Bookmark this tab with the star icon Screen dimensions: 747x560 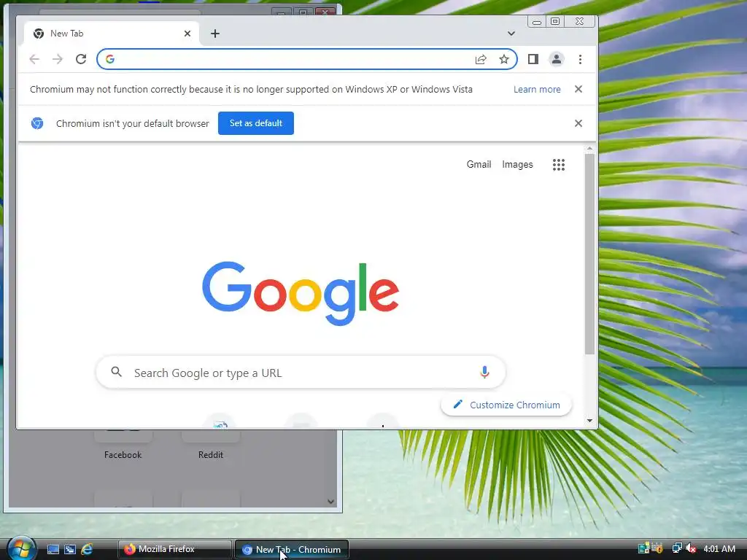[504, 59]
